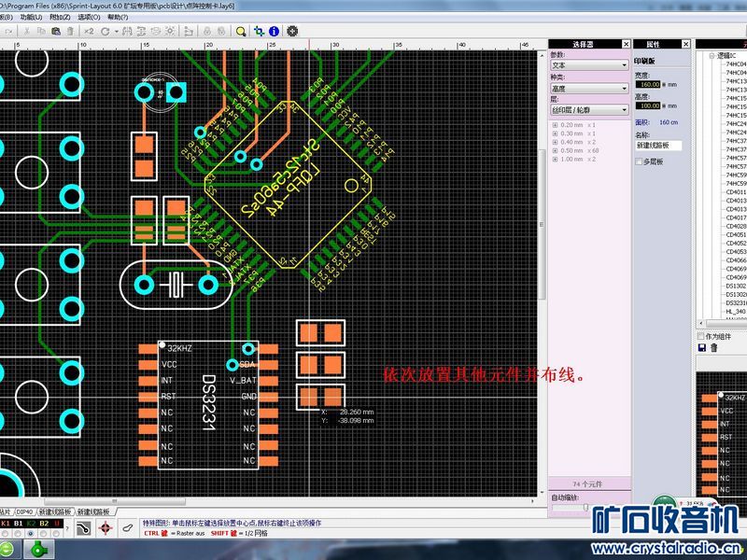
Task: Expand the 0.40 mm x2 group
Action: (x=555, y=143)
